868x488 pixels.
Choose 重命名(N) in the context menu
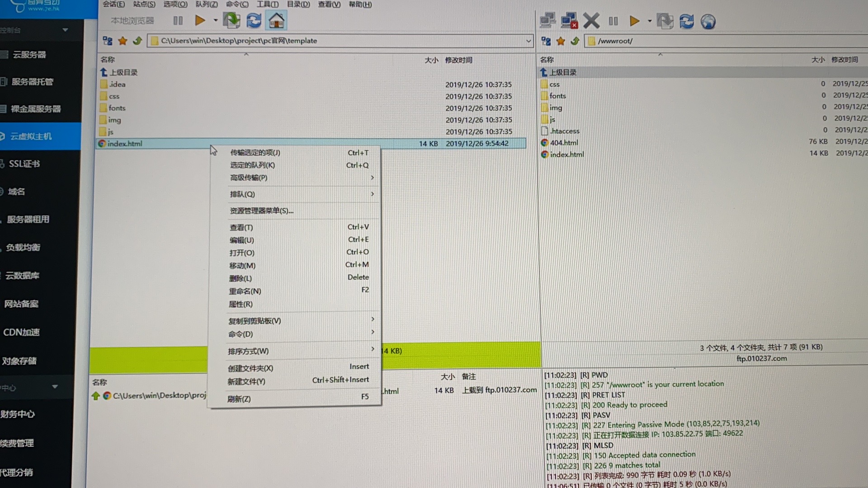point(245,291)
